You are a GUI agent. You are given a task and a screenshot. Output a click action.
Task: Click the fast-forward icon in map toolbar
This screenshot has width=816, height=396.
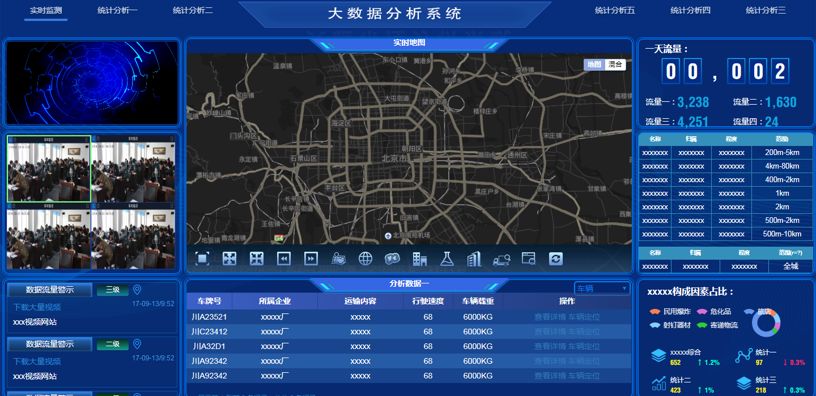pyautogui.click(x=311, y=259)
